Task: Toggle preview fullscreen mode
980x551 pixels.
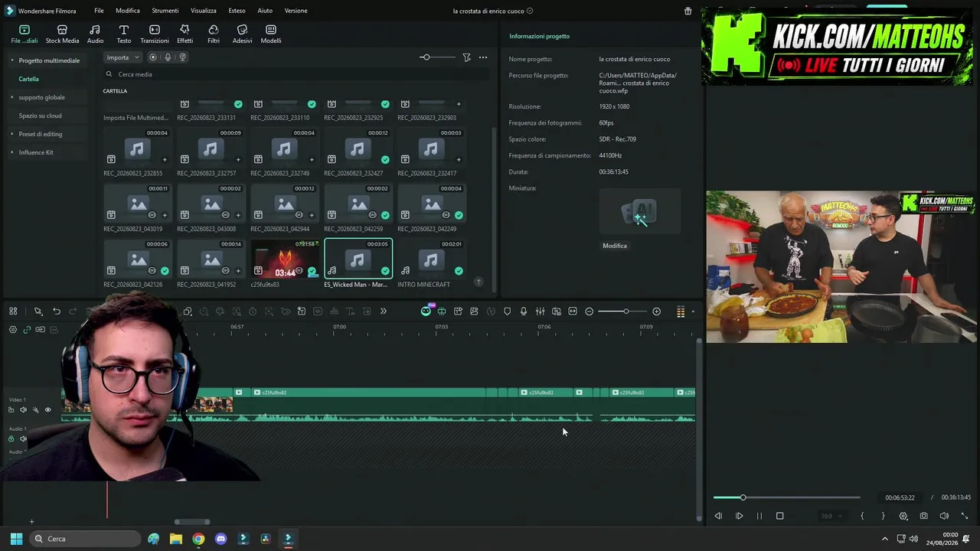Action: coord(965,516)
